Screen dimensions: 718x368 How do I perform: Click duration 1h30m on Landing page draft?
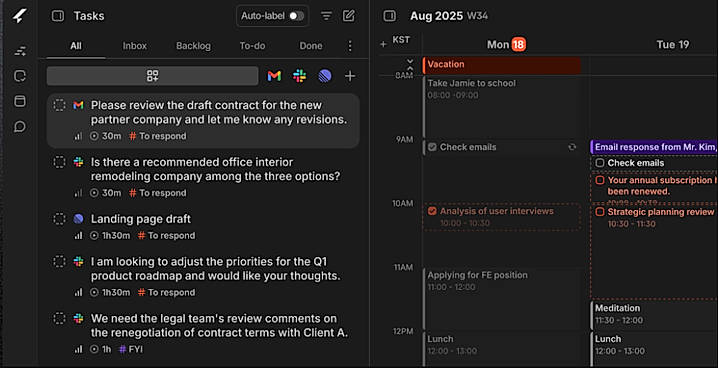coord(110,235)
